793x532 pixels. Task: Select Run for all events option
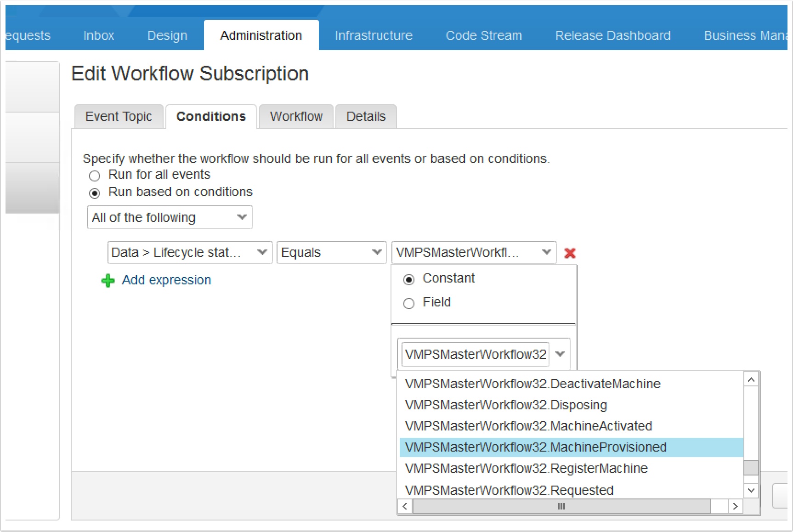coord(95,175)
